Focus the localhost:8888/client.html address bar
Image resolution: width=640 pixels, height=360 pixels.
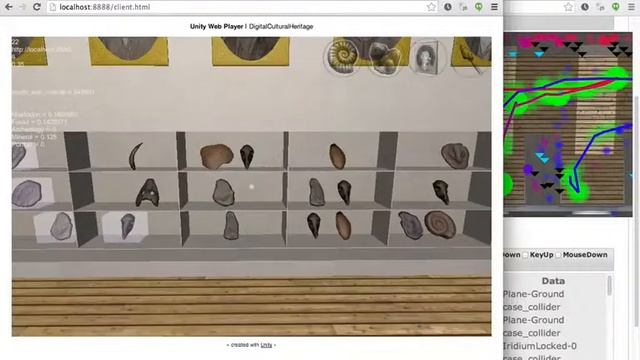point(242,7)
